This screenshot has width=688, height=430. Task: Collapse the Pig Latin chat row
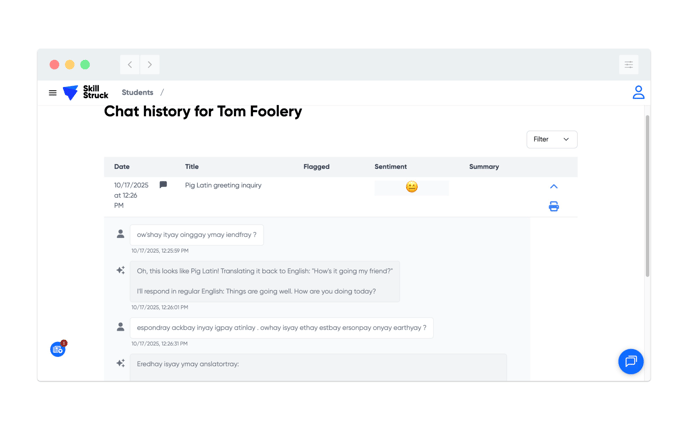pos(554,186)
